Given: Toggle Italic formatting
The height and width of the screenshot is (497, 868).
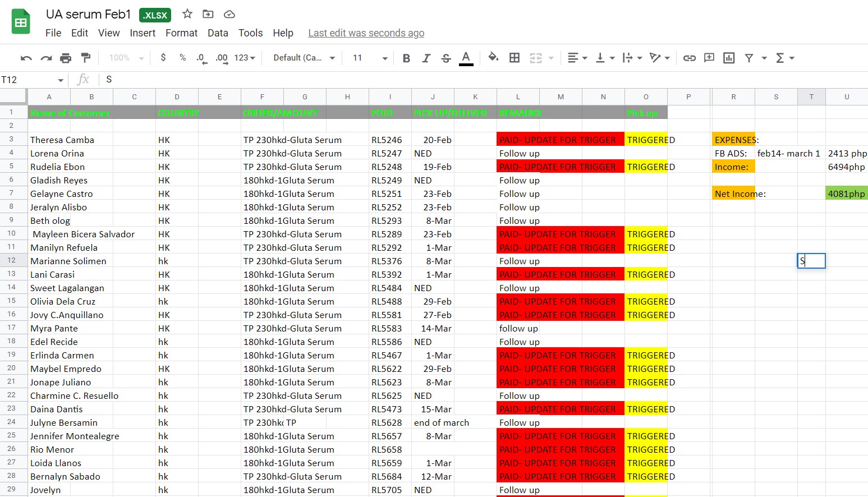Looking at the screenshot, I should point(426,58).
